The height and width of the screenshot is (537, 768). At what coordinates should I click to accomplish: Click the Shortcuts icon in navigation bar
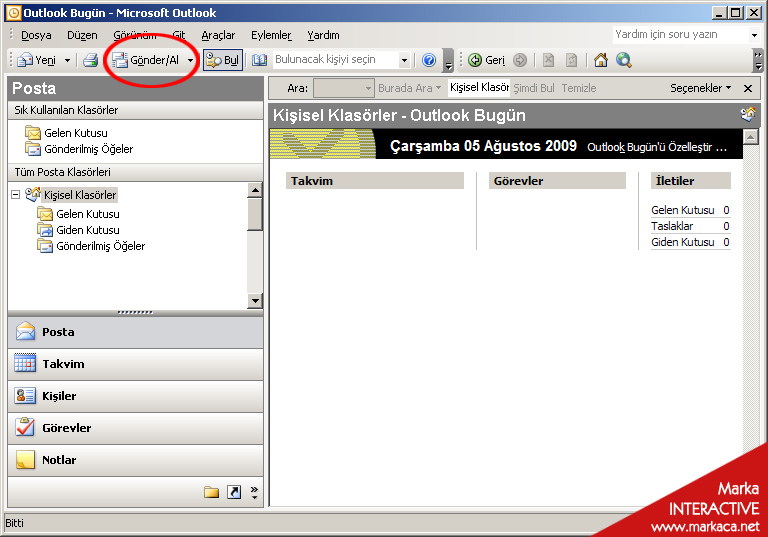(234, 492)
